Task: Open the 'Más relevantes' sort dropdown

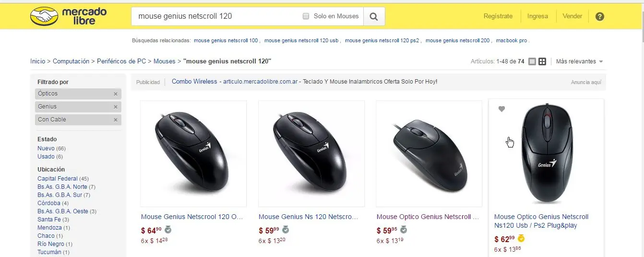Action: click(x=579, y=61)
